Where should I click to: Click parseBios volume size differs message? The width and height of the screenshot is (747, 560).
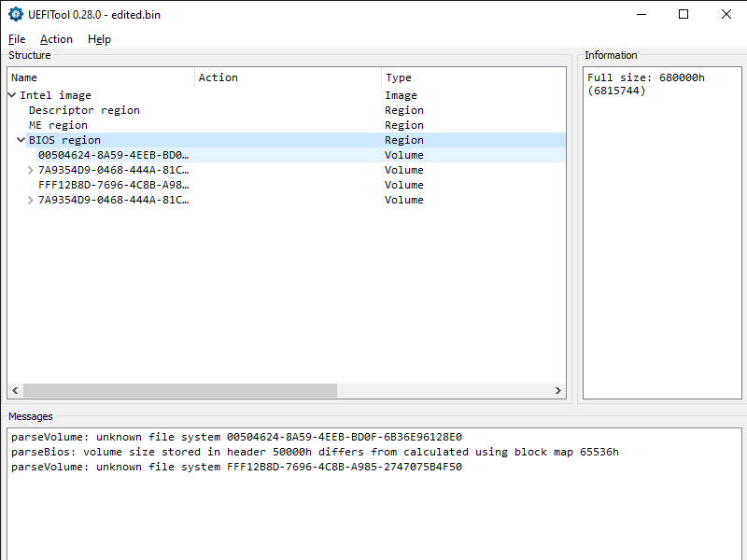(315, 452)
